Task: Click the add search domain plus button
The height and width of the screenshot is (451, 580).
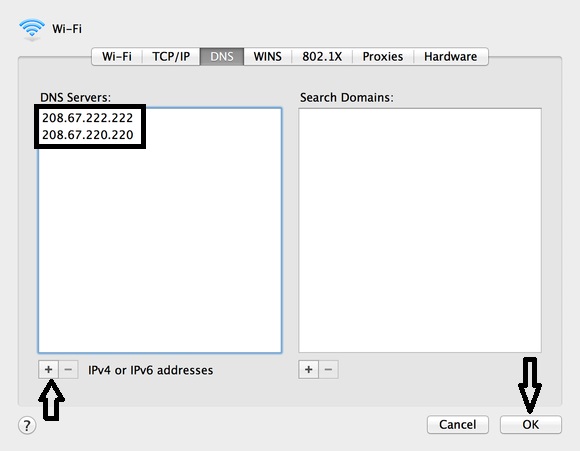Action: click(308, 369)
